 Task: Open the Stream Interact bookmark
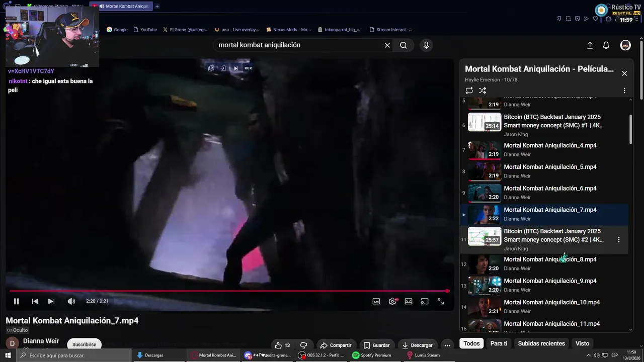[x=390, y=30]
